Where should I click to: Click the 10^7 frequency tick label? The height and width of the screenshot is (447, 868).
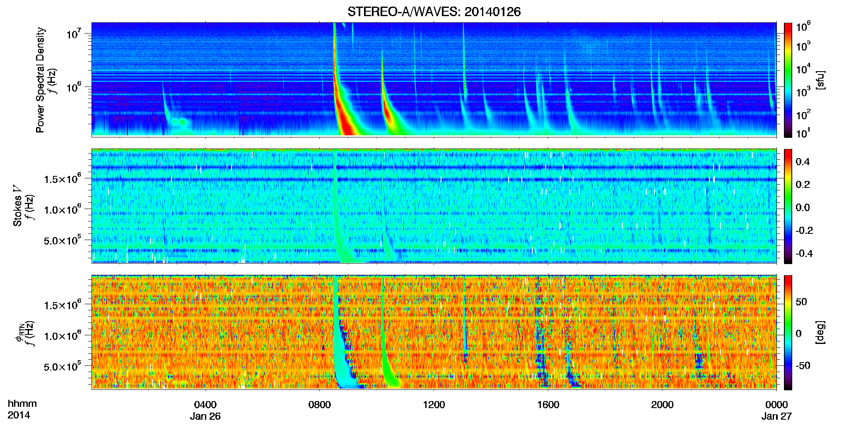pos(73,33)
